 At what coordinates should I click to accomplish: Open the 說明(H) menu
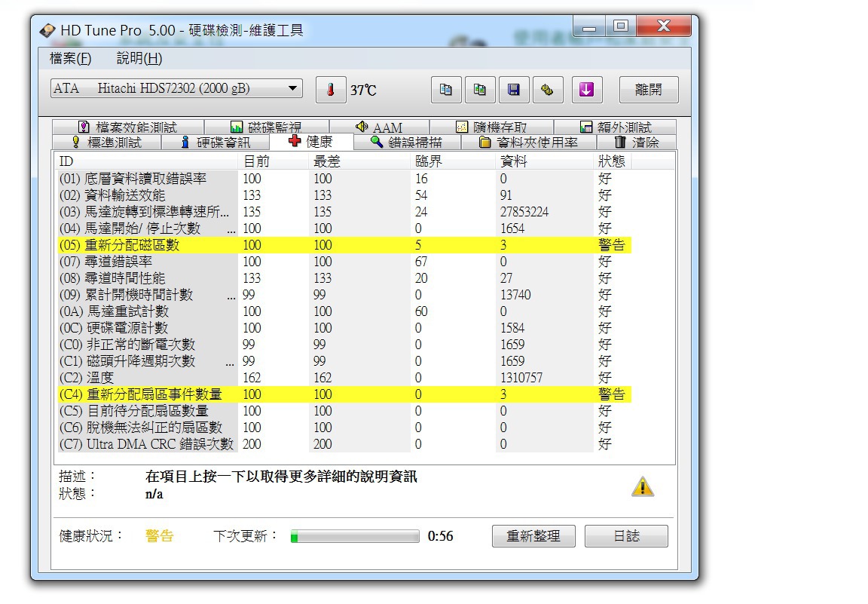click(x=139, y=58)
